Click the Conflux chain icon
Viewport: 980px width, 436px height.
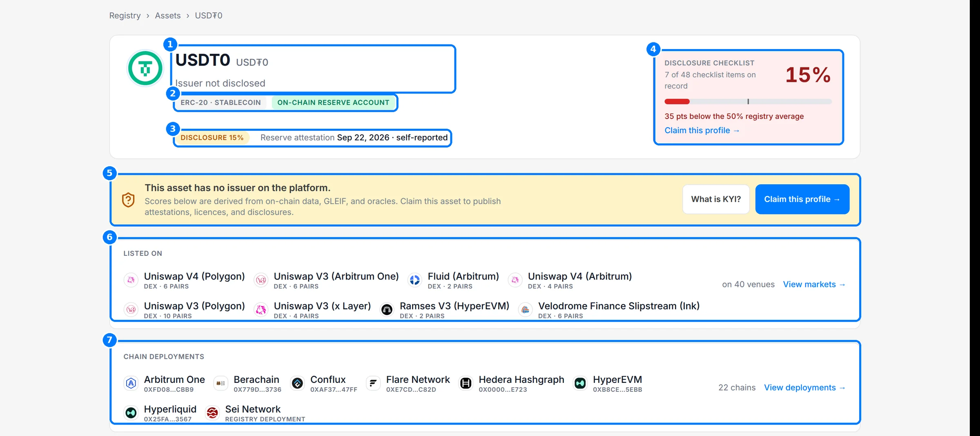297,383
